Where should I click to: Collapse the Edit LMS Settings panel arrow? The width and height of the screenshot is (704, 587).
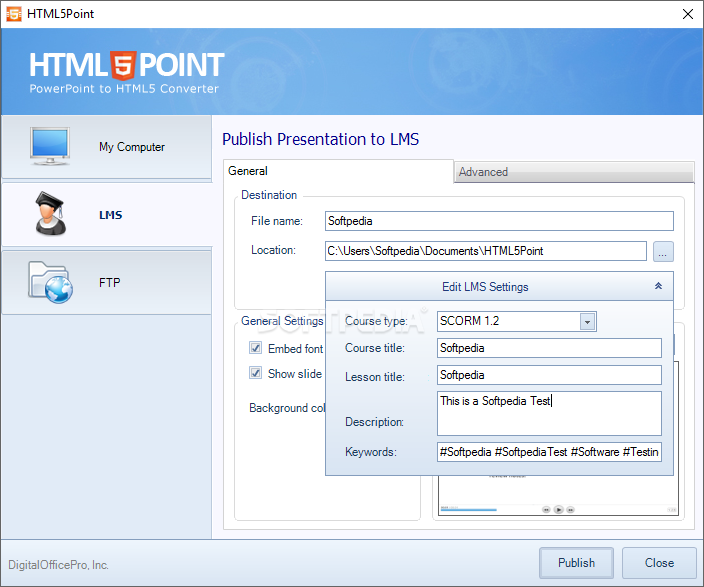click(x=658, y=286)
